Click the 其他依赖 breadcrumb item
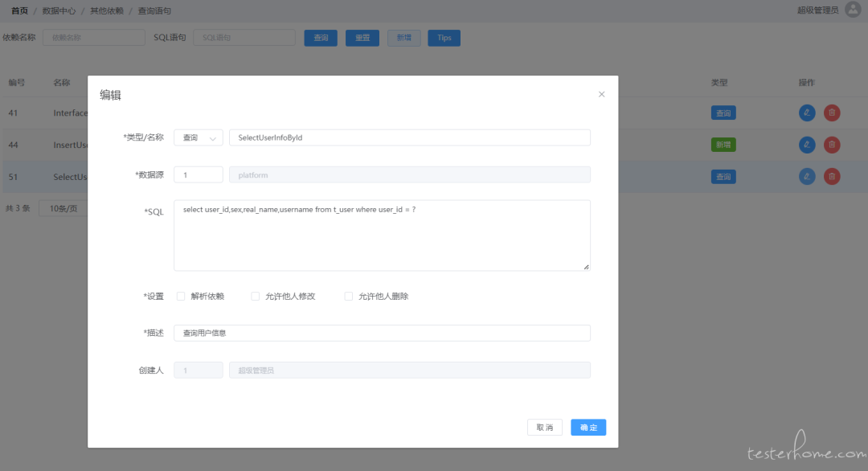This screenshot has width=868, height=471. click(107, 10)
